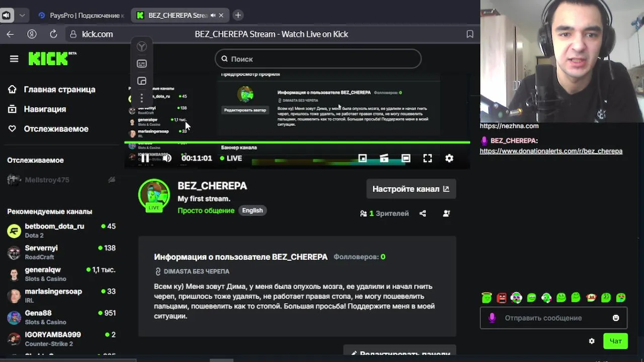The image size is (644, 362).
Task: Open recommended channel Servernyi
Action: (61, 252)
